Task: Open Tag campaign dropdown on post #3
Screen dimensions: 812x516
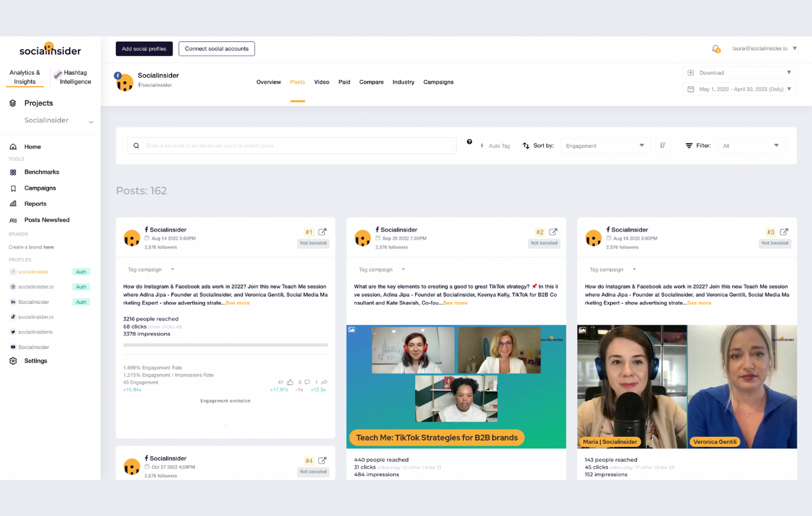Action: tap(613, 270)
